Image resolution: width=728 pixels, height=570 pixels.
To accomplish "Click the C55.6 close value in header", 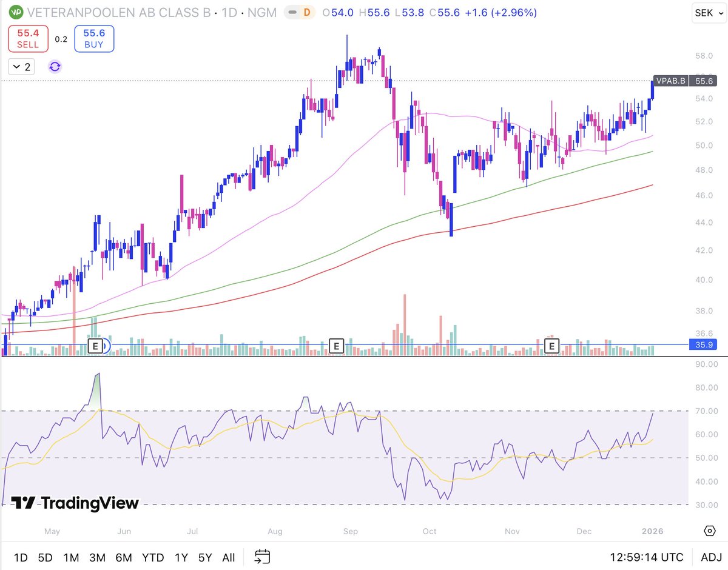I will [444, 12].
